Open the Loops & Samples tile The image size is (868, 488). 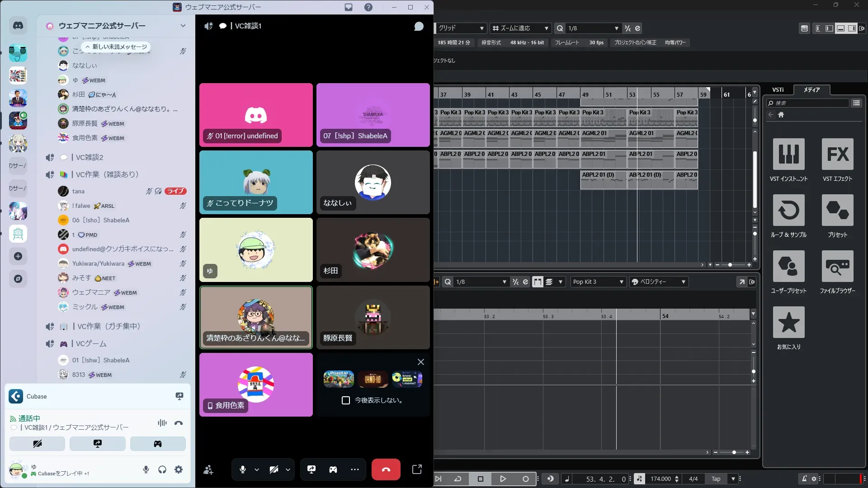(x=788, y=211)
